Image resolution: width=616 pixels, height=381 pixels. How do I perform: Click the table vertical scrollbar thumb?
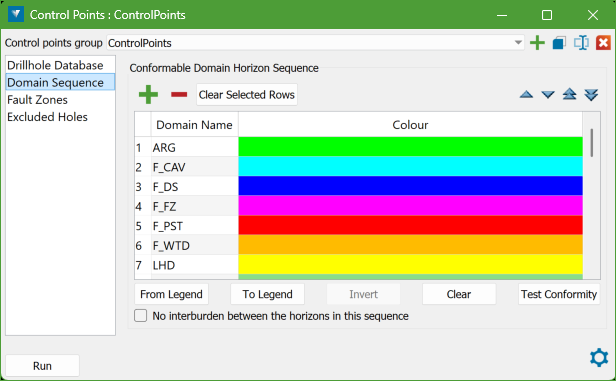click(591, 143)
